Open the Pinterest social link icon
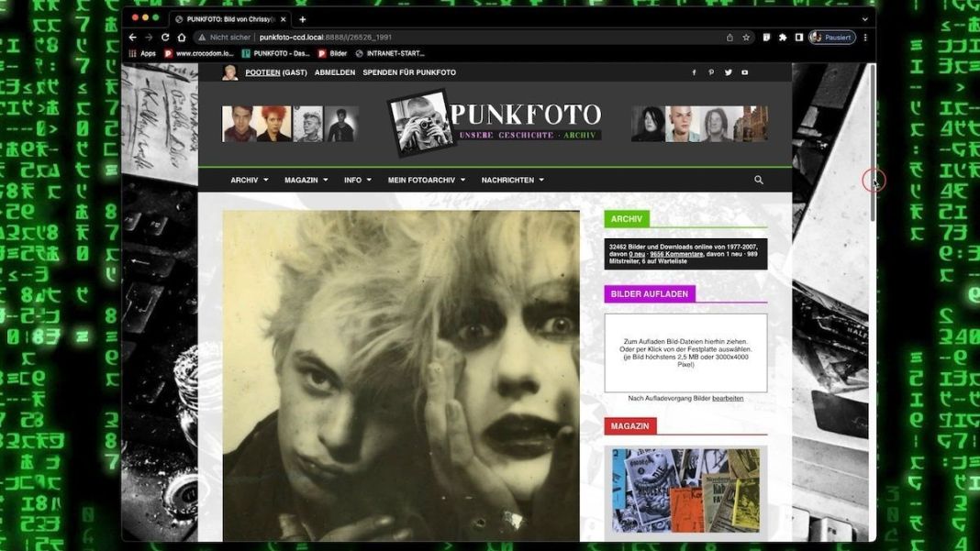Image resolution: width=980 pixels, height=551 pixels. 711,72
